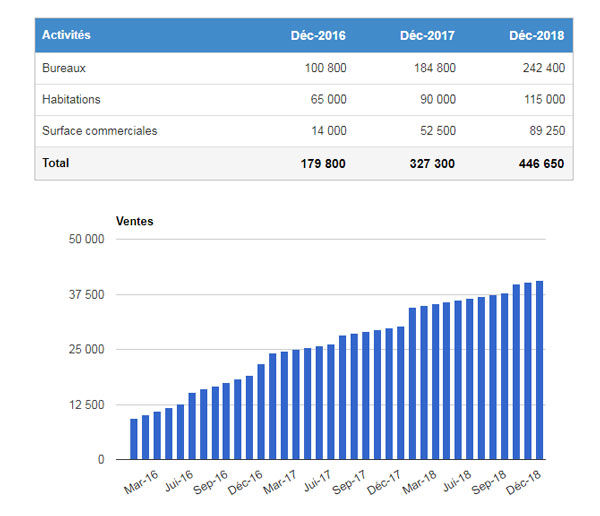
Task: Click the Déc-18 axis label
Action: pyautogui.click(x=523, y=482)
